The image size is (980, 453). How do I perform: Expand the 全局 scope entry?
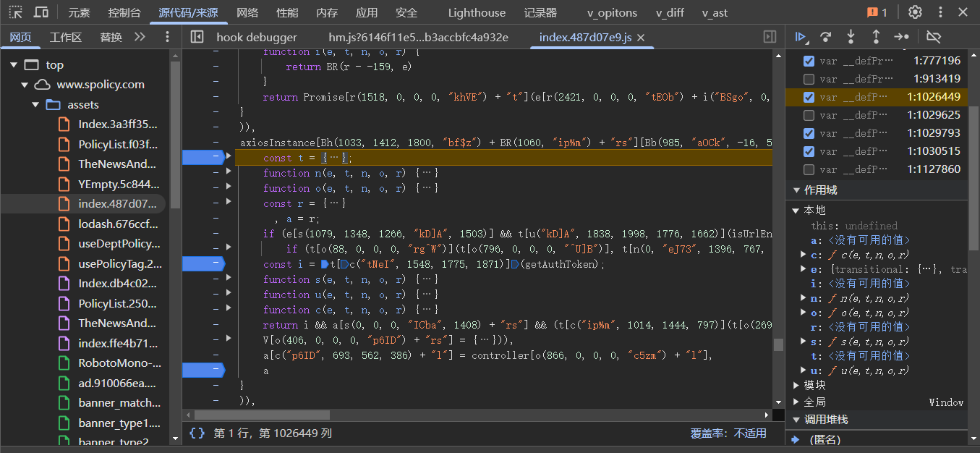797,402
